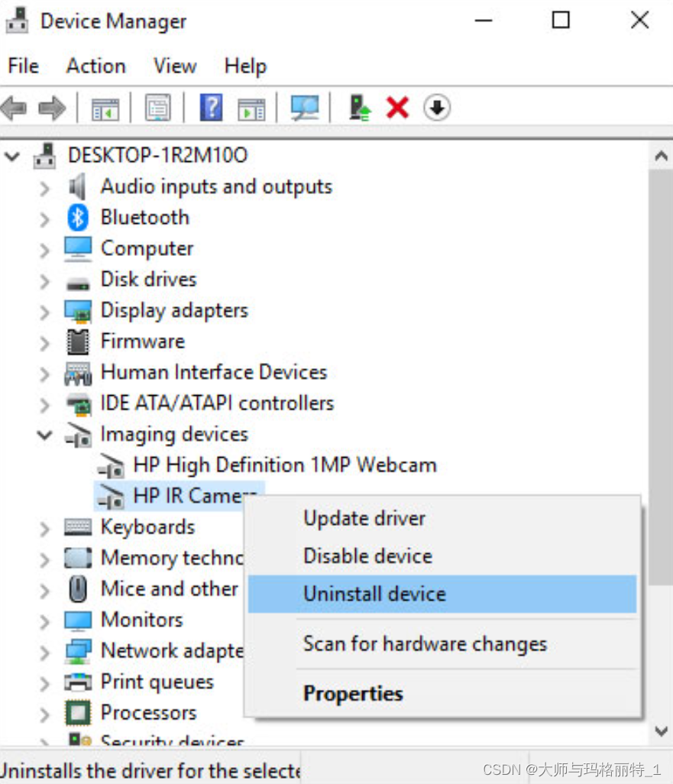
Task: Click the Print queues printer icon
Action: [x=78, y=682]
